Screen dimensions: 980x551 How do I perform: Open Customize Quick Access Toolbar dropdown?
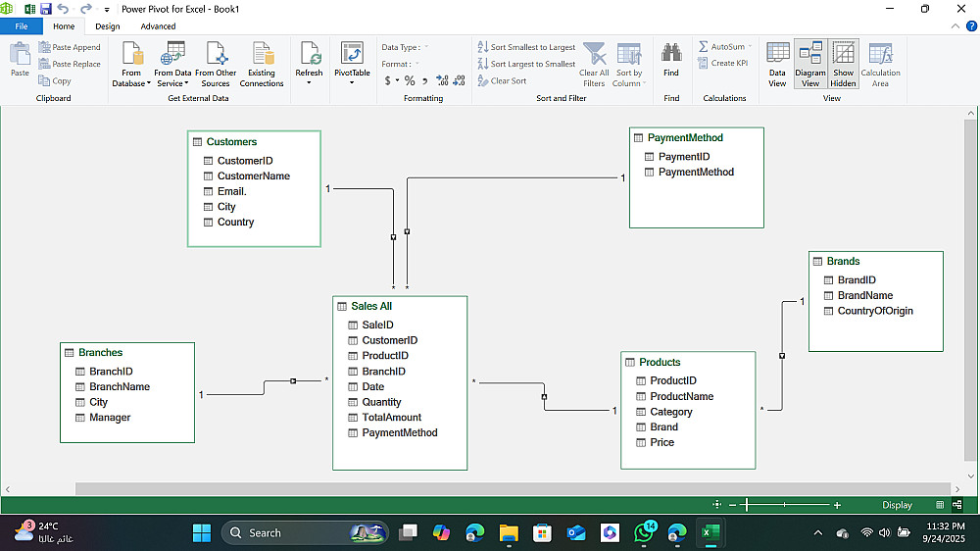[x=107, y=10]
